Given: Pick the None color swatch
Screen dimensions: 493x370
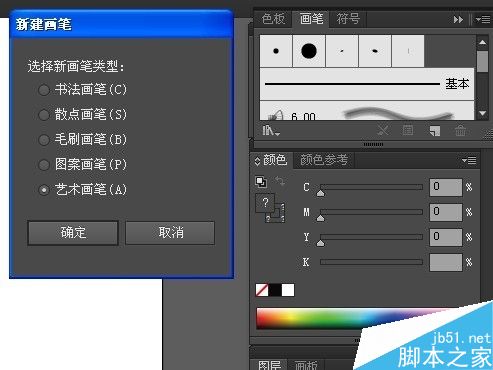Looking at the screenshot, I should 262,290.
